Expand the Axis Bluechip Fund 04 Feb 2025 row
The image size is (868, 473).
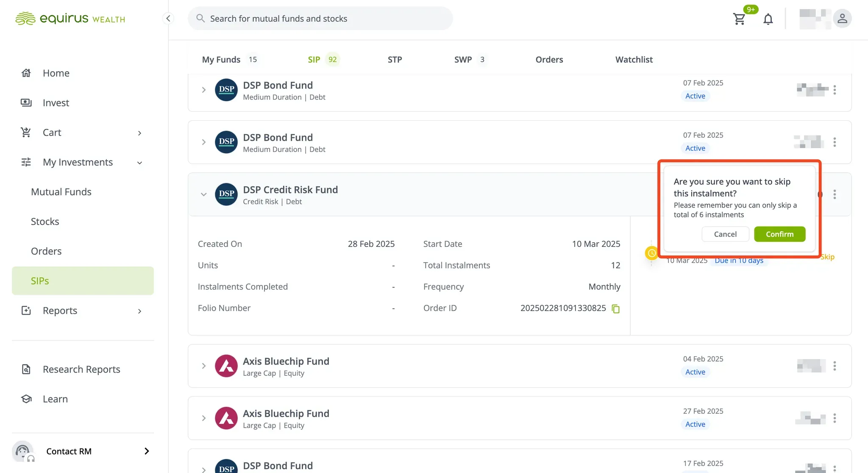[x=204, y=366]
